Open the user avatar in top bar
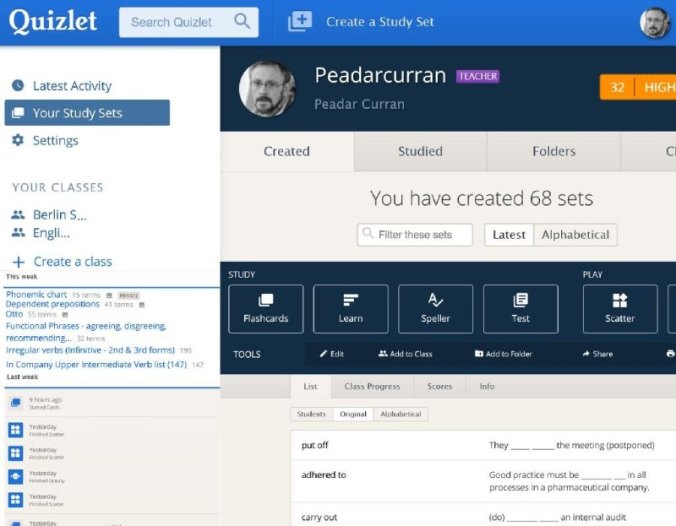676x526 pixels. pyautogui.click(x=655, y=22)
